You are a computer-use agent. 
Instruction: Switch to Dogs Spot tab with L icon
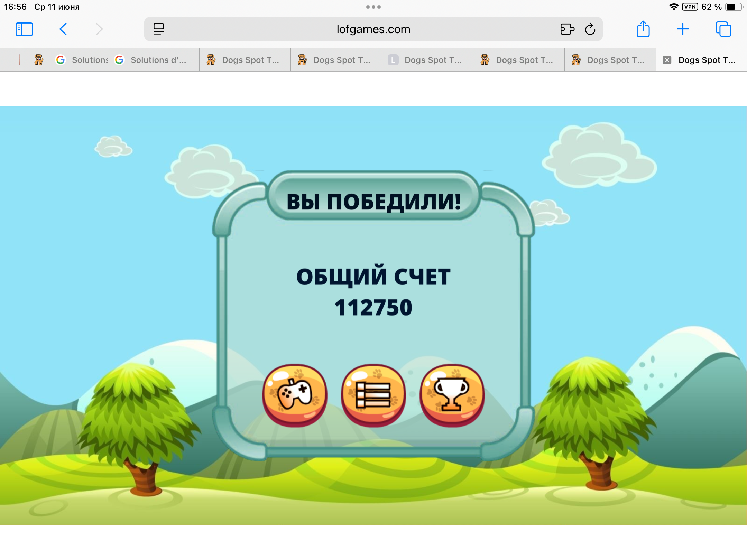pyautogui.click(x=428, y=60)
